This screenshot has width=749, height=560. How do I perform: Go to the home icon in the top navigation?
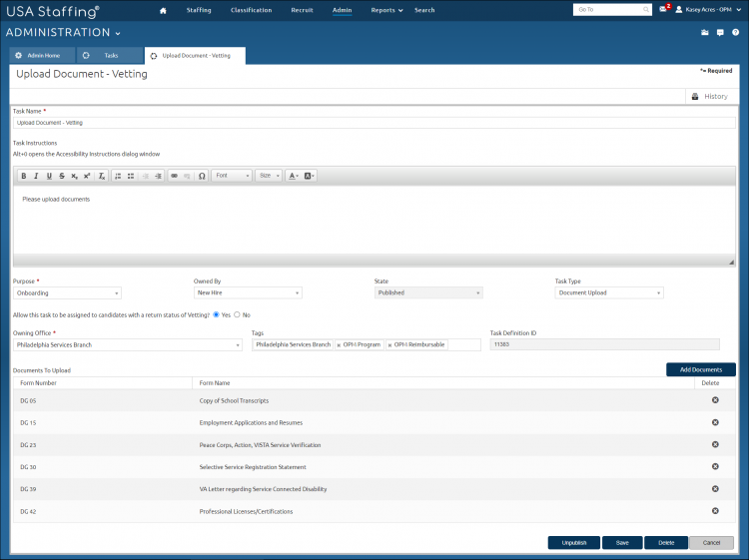coord(163,11)
